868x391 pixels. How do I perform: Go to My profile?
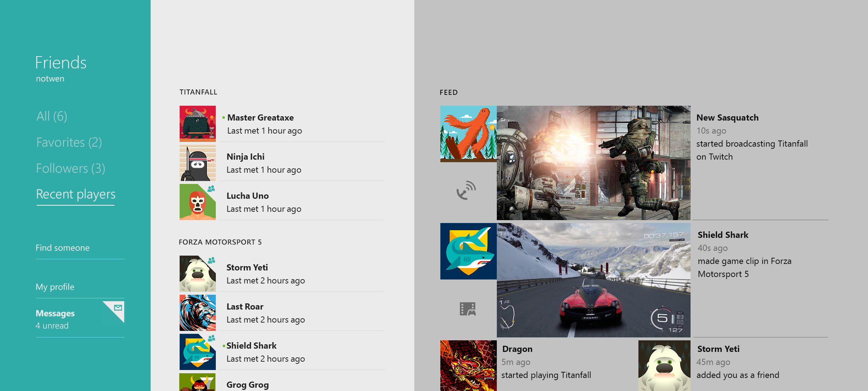point(55,287)
